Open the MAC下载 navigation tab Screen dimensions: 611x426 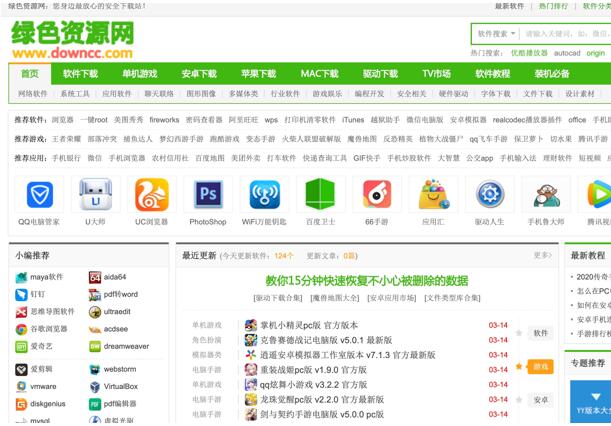(319, 74)
